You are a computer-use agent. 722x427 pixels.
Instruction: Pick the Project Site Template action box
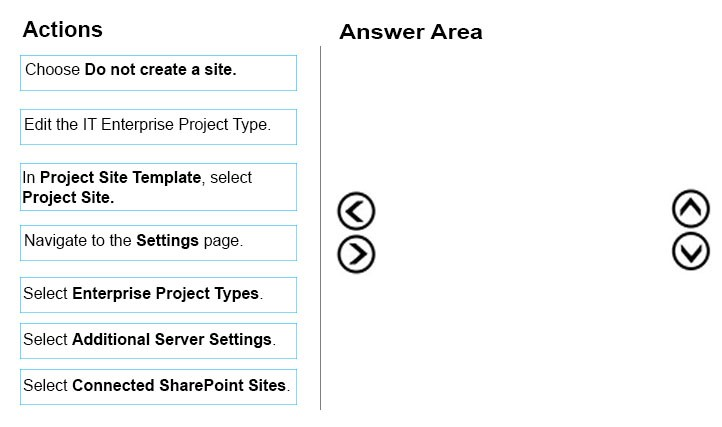158,187
